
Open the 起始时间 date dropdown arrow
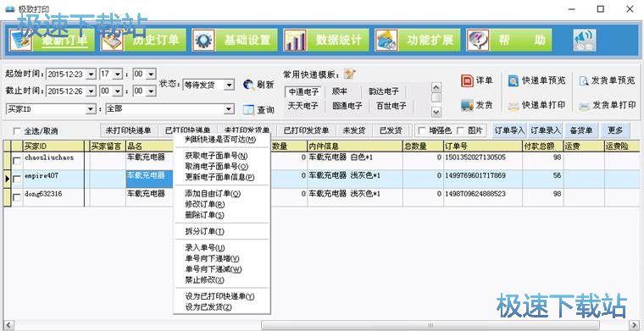point(92,74)
